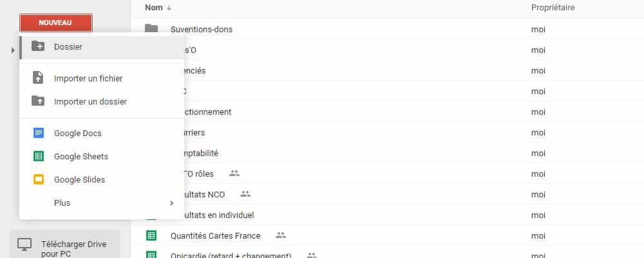Click the folder upload icon for Importer un dossier

click(38, 101)
